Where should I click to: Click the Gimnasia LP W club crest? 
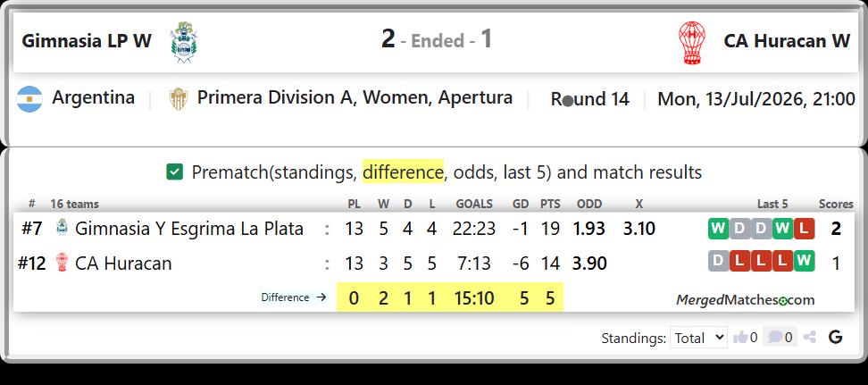(185, 42)
